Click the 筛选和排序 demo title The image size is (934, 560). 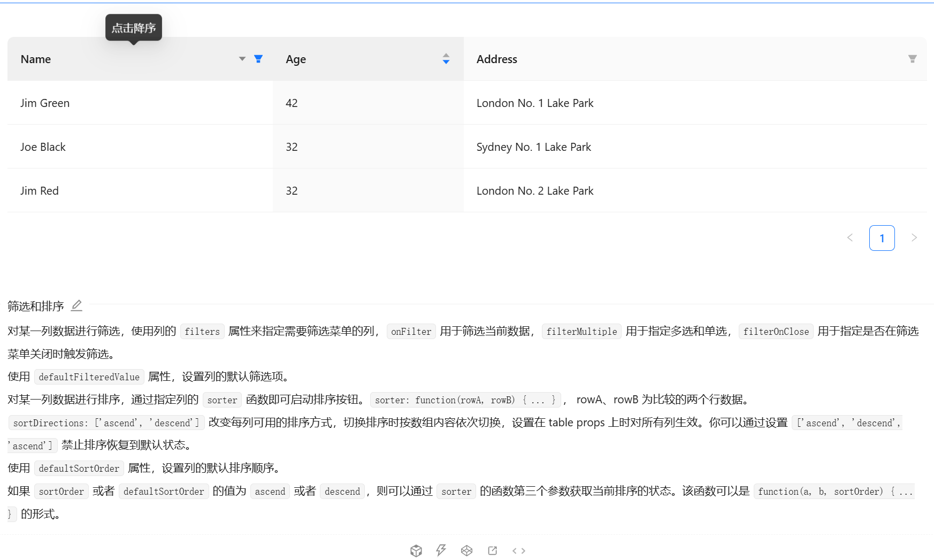point(36,306)
